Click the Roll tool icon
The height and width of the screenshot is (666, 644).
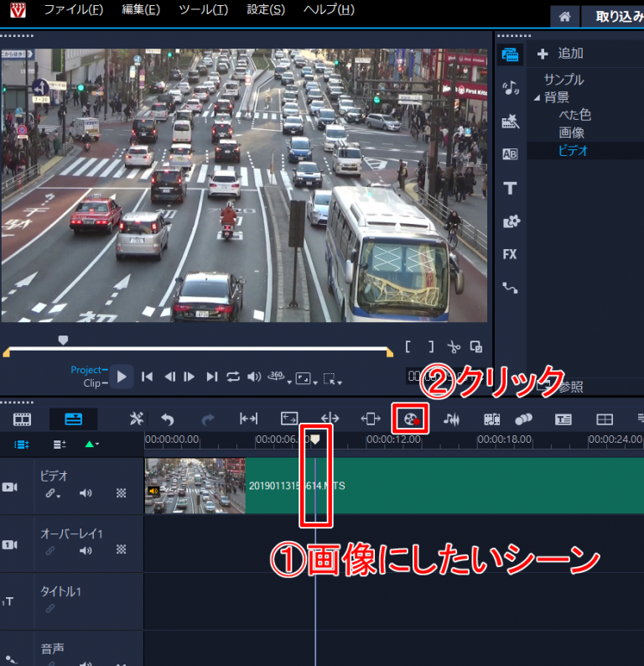click(x=330, y=419)
